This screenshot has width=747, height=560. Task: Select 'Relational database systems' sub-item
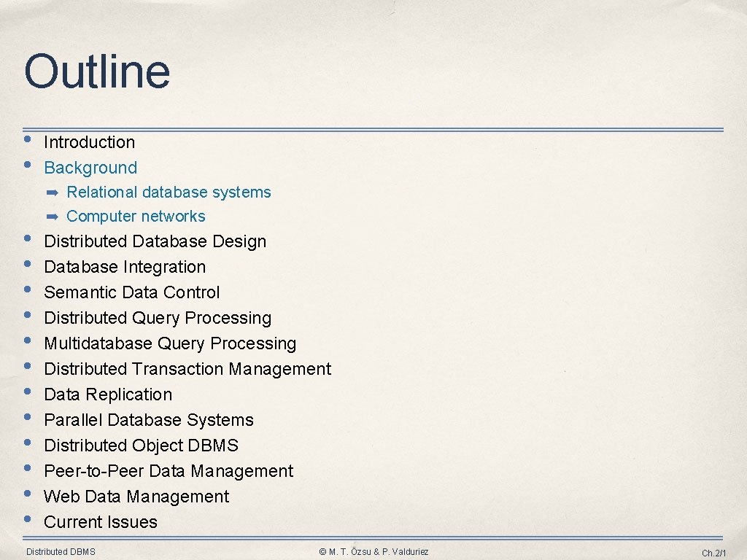click(169, 192)
